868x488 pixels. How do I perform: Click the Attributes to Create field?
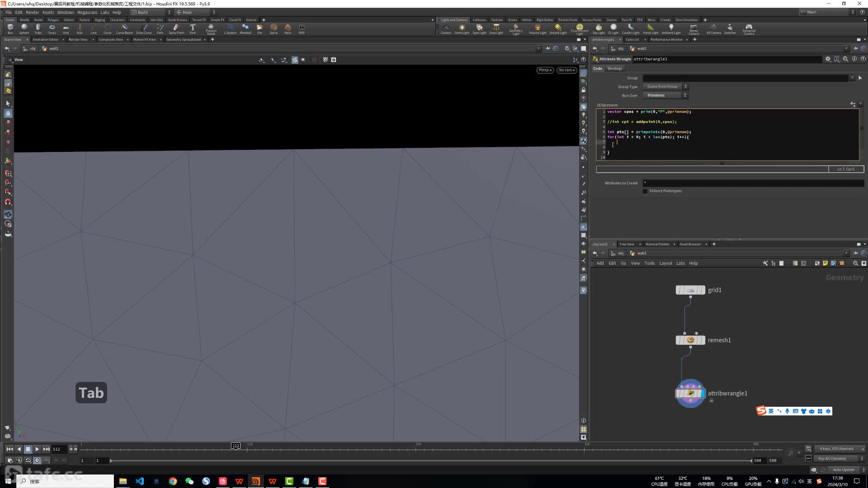click(x=753, y=183)
